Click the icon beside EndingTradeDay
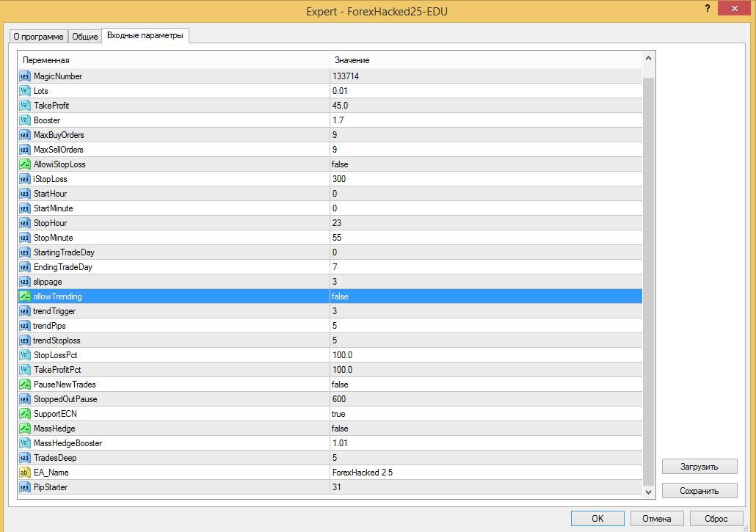Viewport: 756px width, 532px height. click(25, 267)
